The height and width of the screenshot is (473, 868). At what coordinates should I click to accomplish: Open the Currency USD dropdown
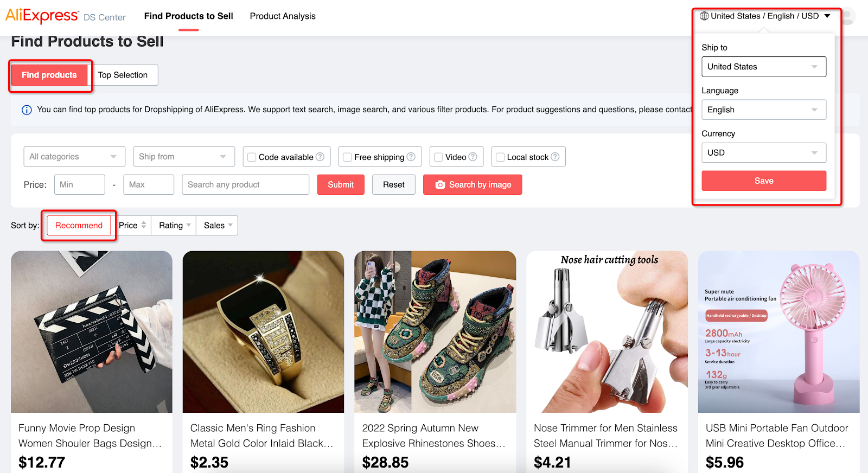(764, 153)
